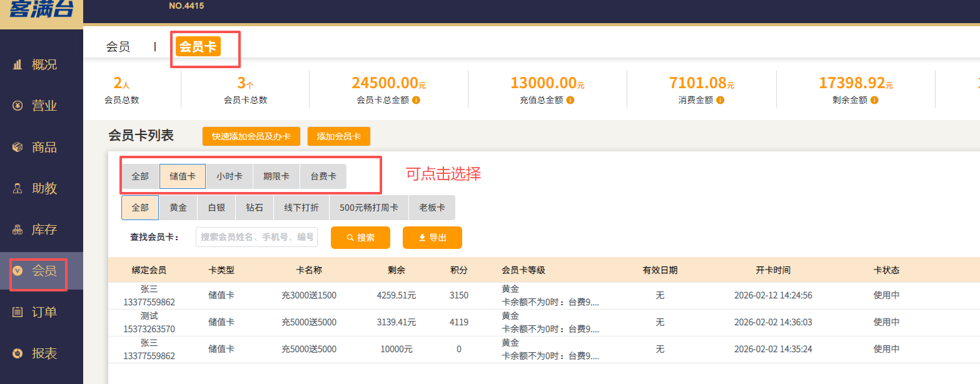This screenshot has height=384, width=980.
Task: Open 库存 inventory via its sidebar icon
Action: [18, 230]
